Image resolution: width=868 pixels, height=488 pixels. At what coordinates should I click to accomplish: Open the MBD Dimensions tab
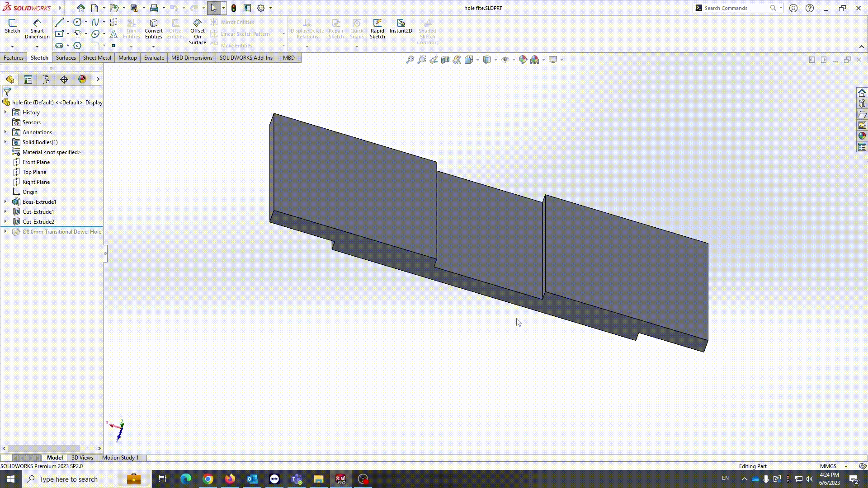192,58
